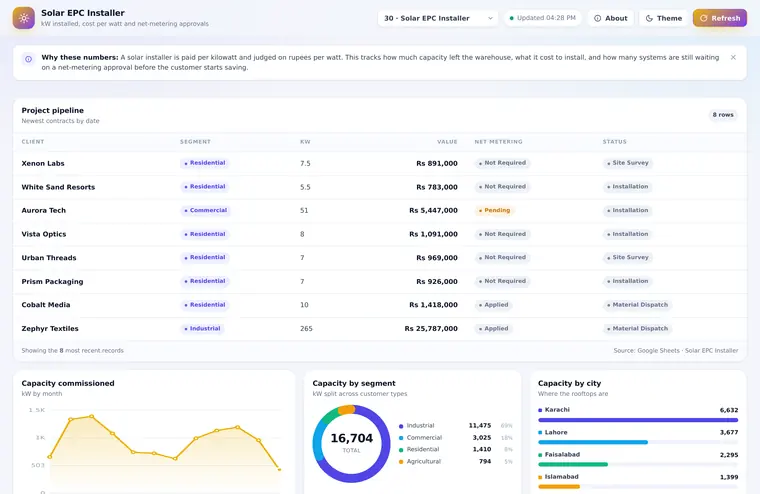Screen dimensions: 760x494
Task: Open the 30 - Solar EPC Installer dropdown
Action: (438, 18)
